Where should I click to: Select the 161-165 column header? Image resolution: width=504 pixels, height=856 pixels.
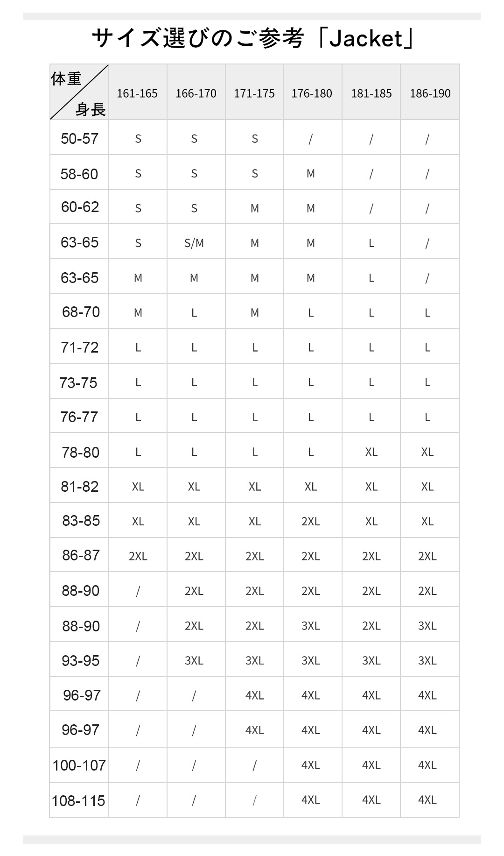[137, 93]
